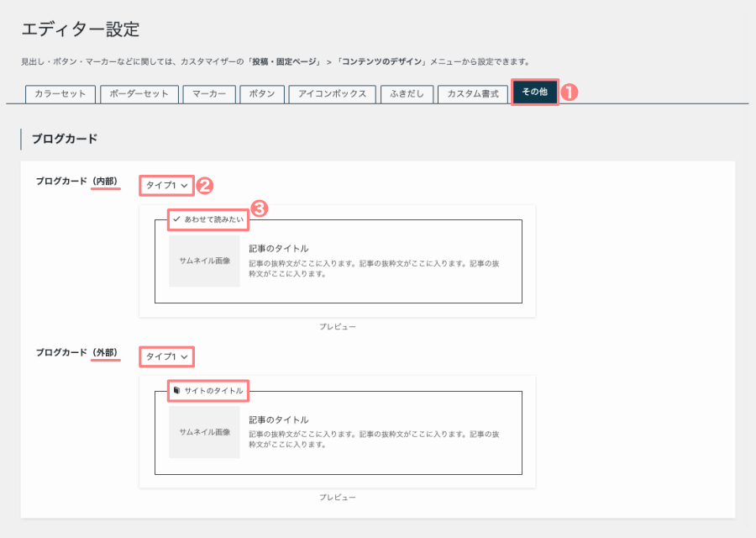The width and height of the screenshot is (756, 538).
Task: Select the カスタム書式 tab
Action: tap(473, 94)
